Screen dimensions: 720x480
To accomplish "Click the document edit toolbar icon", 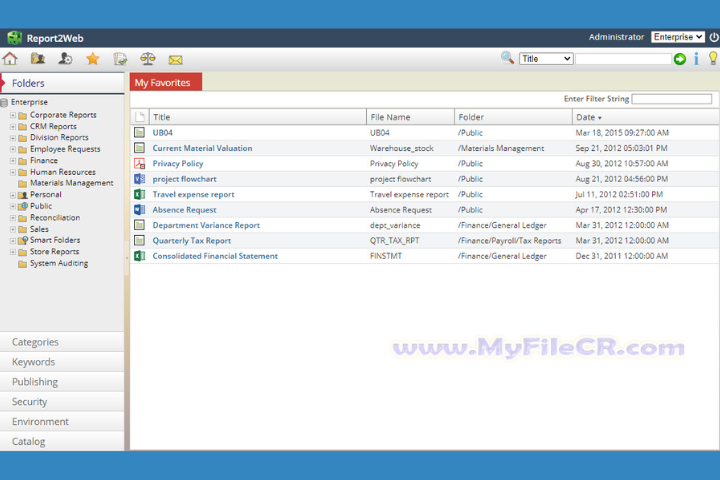I will pos(120,59).
